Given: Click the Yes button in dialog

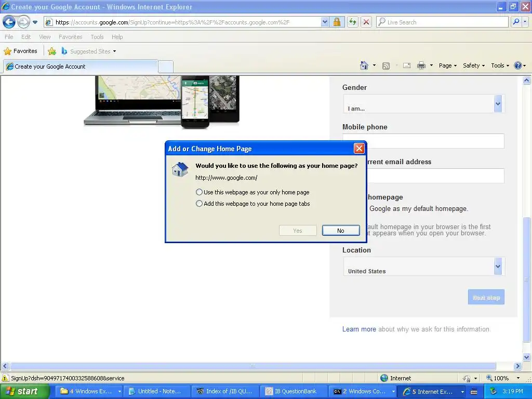Looking at the screenshot, I should 298,230.
